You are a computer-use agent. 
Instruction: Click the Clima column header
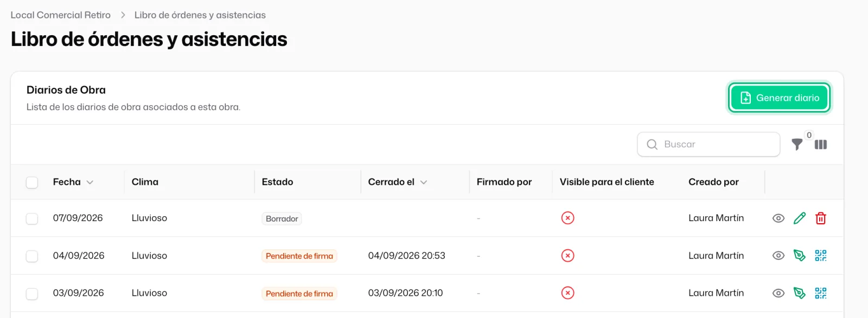click(x=145, y=182)
